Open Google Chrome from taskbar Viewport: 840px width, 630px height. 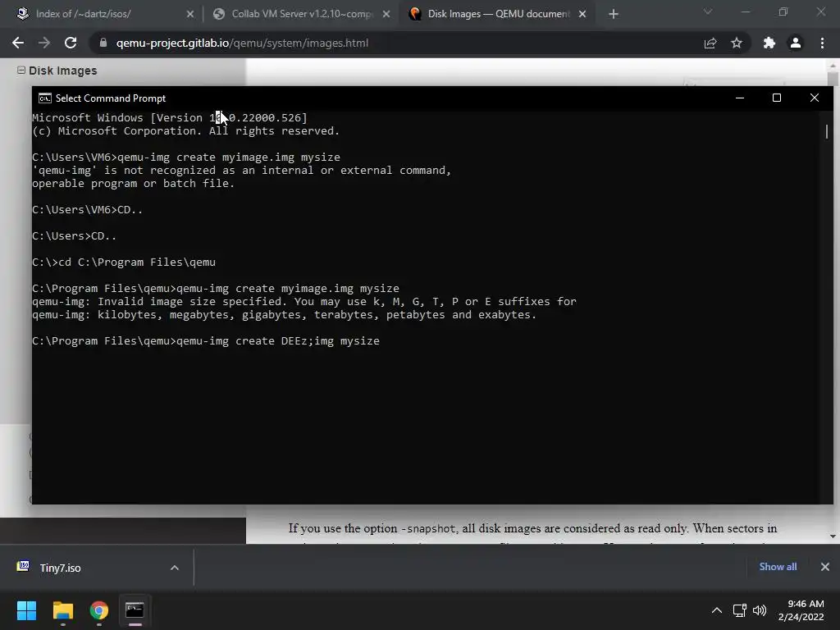coord(98,610)
